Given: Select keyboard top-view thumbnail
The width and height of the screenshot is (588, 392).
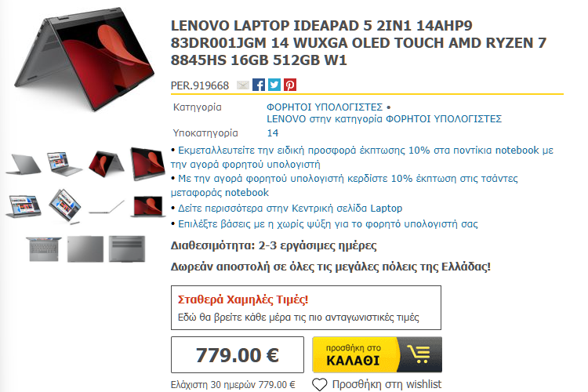Looking at the screenshot, I should (44, 249).
